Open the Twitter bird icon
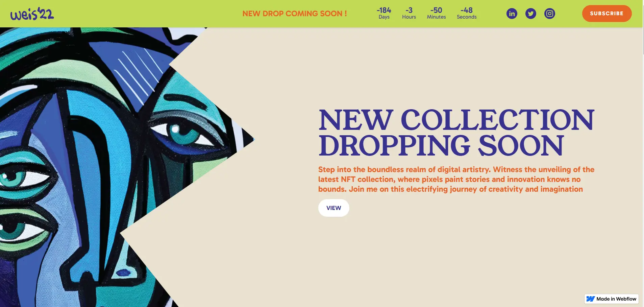 (530, 14)
